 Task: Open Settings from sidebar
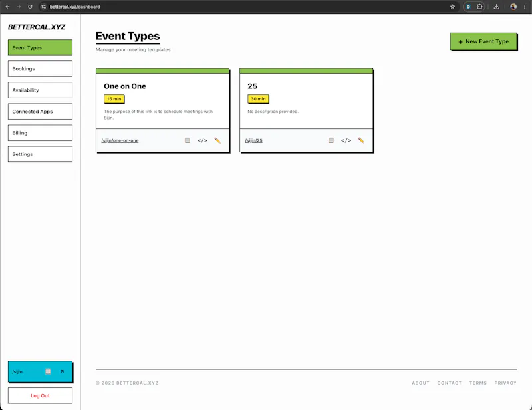(40, 154)
